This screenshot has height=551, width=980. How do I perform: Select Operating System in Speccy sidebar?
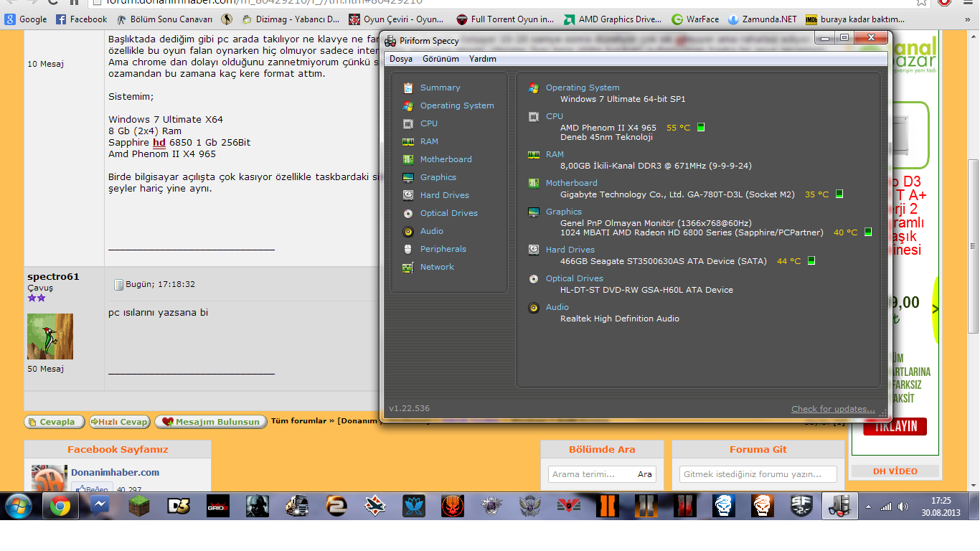pos(457,105)
